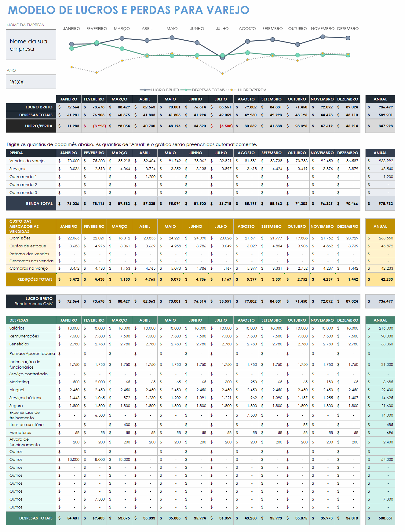Click the annual 'Outros' value 54.000
Viewport: 405px width, 532px height.
click(x=380, y=460)
